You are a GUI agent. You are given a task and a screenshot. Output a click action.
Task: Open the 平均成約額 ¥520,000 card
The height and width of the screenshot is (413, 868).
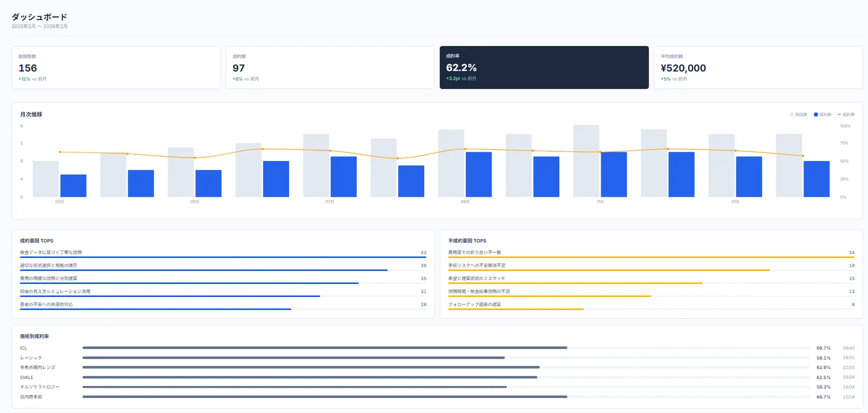pos(758,67)
